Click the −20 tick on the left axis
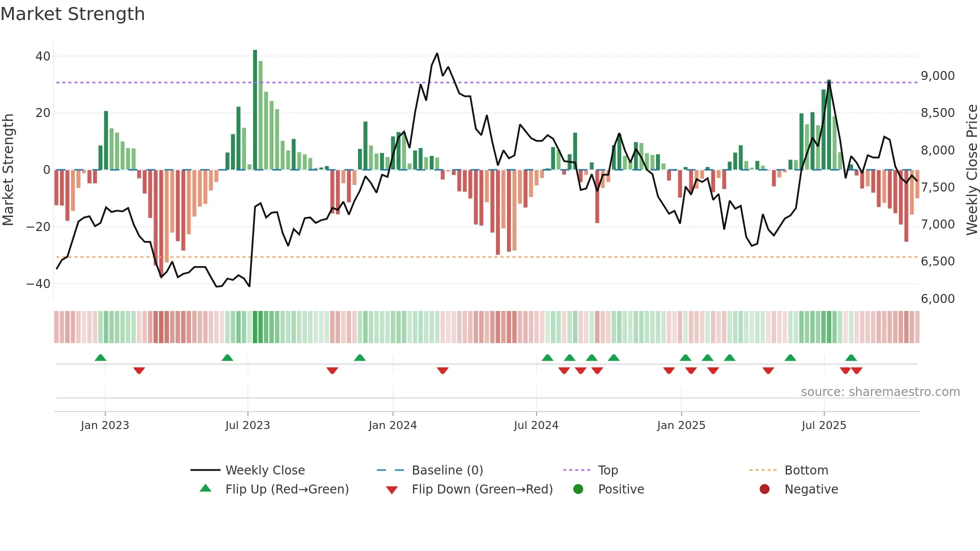 pos(38,227)
